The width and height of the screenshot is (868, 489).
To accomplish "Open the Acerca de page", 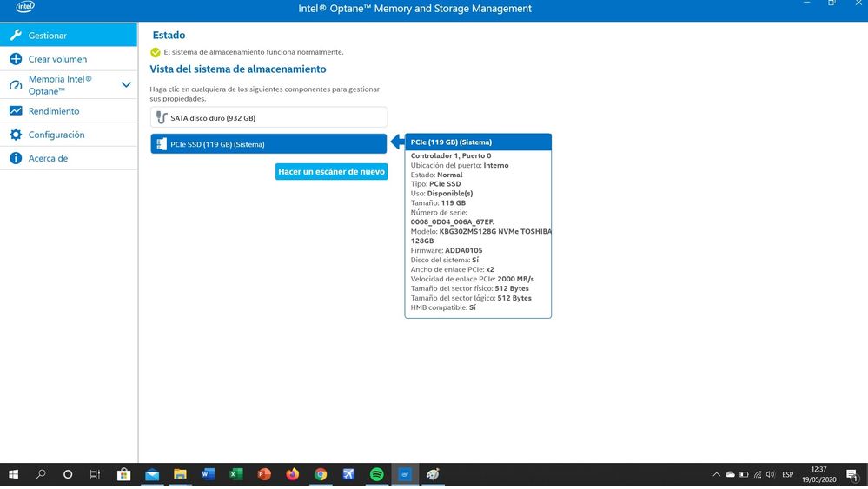I will click(69, 158).
